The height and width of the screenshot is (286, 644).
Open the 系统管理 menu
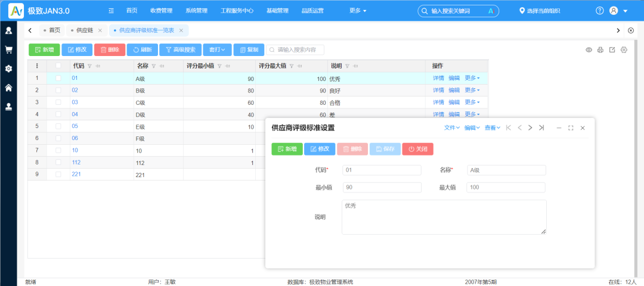[x=196, y=11]
